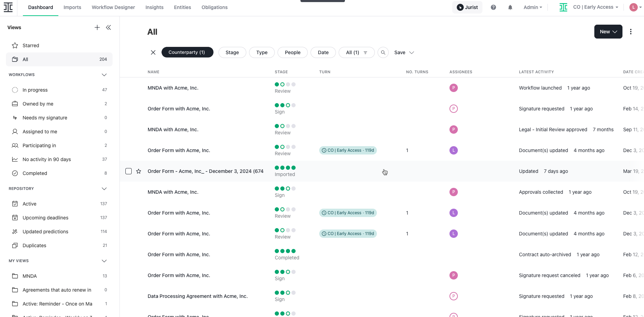Open Assigned to me view
The width and height of the screenshot is (644, 317).
(x=59, y=132)
